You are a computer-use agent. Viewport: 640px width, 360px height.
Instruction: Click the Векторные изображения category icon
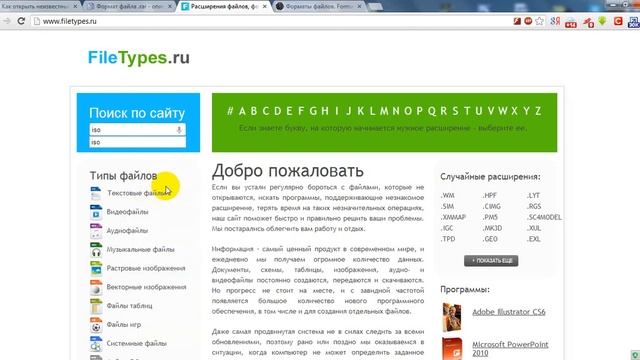96,287
